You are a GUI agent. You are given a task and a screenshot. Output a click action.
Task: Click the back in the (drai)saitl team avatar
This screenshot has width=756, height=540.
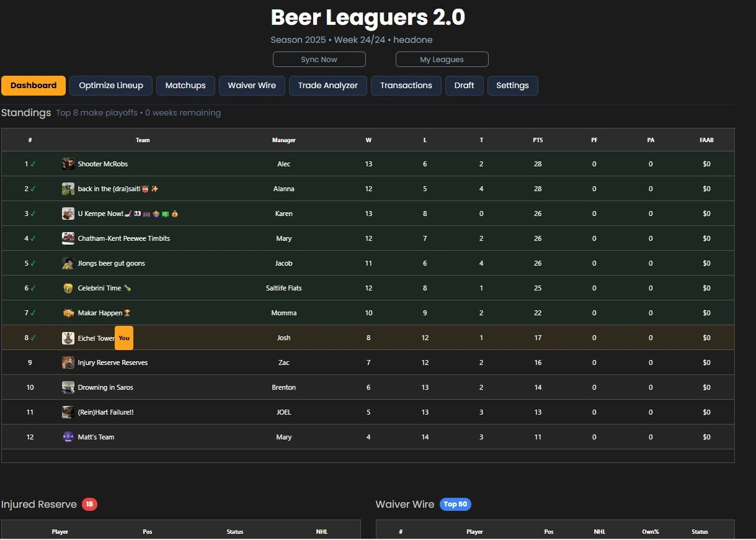(x=68, y=189)
